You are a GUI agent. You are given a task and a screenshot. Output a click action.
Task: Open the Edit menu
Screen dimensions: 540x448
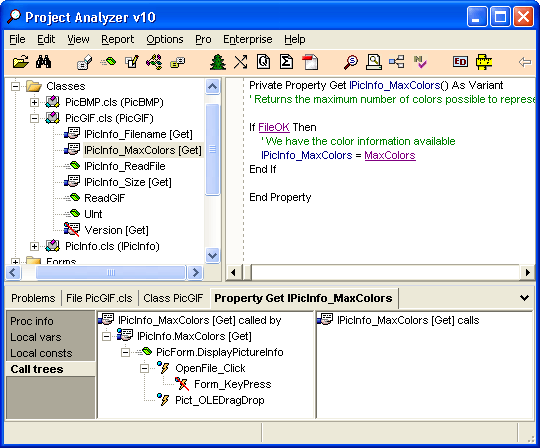46,39
